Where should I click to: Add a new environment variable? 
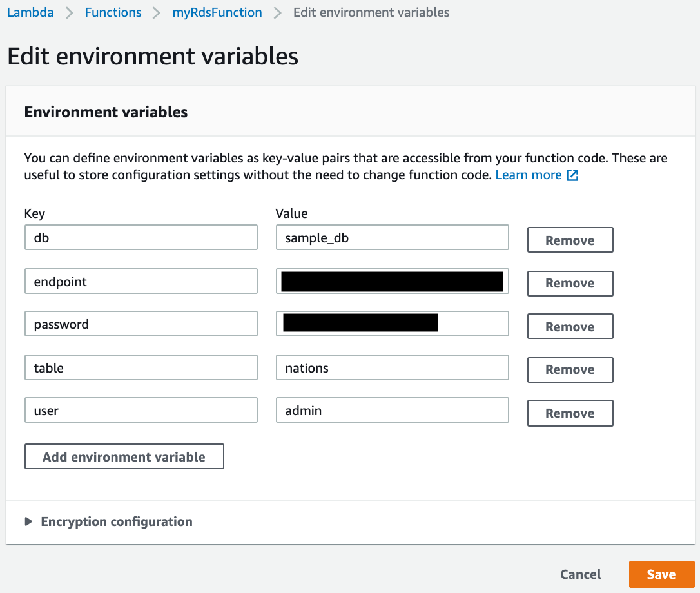[124, 456]
